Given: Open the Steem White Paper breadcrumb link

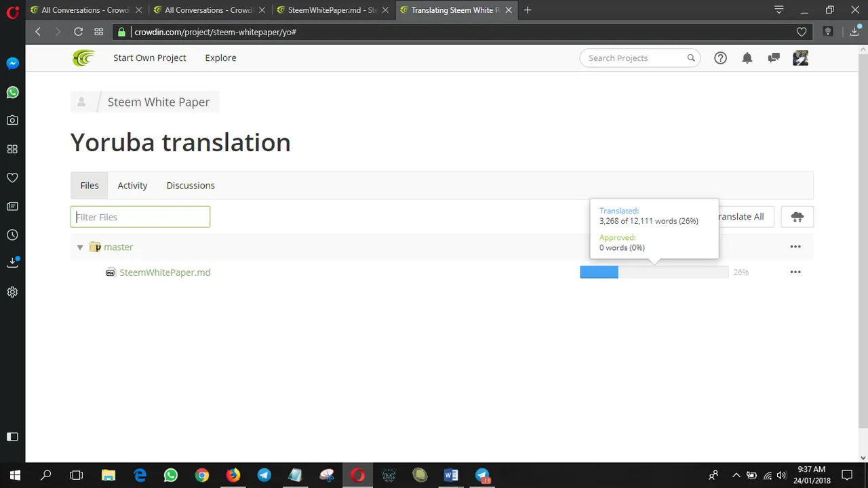Looking at the screenshot, I should click(x=159, y=102).
